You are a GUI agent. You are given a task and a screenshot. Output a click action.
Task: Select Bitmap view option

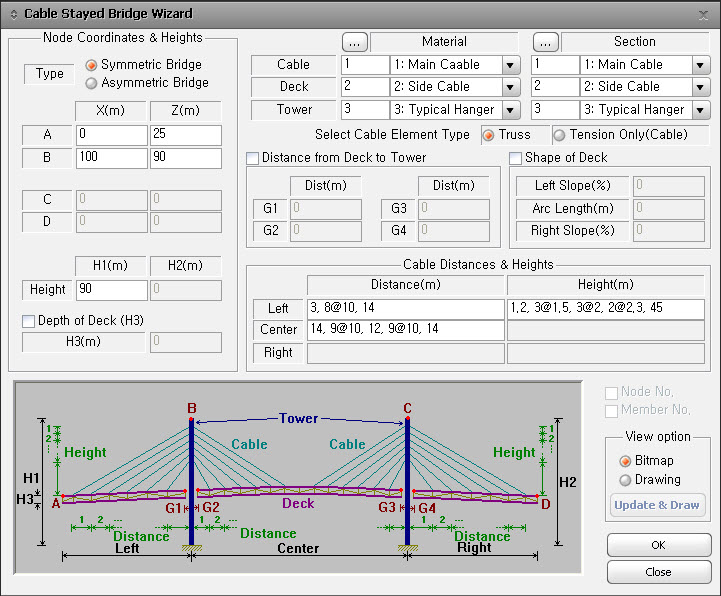pos(625,461)
